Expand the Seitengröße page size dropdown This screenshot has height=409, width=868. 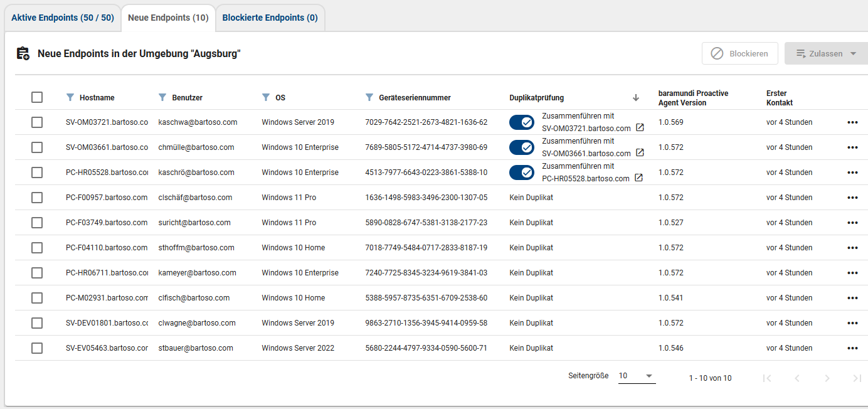click(x=637, y=376)
